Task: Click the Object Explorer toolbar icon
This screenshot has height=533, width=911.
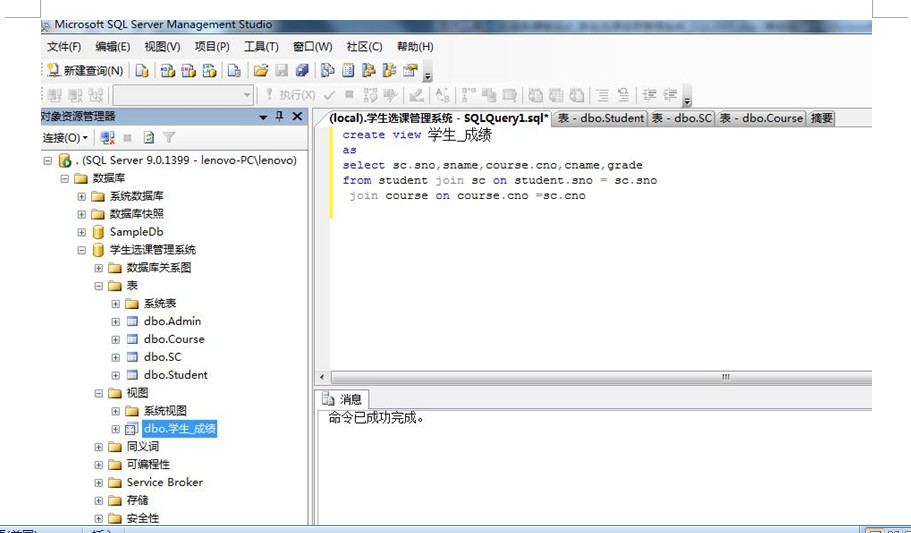Action: tap(368, 71)
